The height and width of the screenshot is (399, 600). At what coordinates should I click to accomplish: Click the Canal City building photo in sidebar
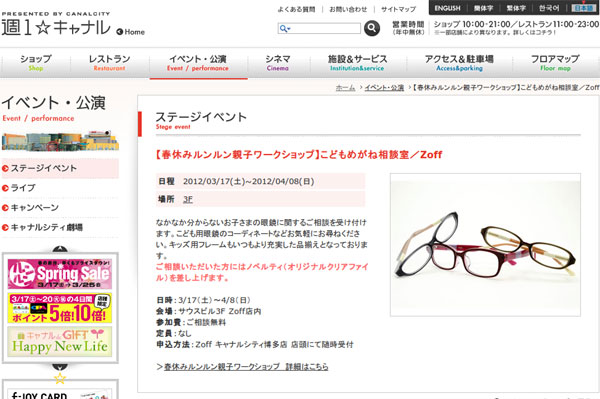(x=60, y=141)
